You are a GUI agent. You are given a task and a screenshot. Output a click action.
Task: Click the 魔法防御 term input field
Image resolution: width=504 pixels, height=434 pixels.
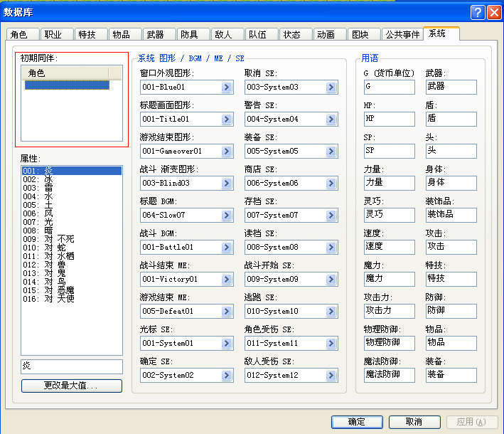[x=390, y=375]
